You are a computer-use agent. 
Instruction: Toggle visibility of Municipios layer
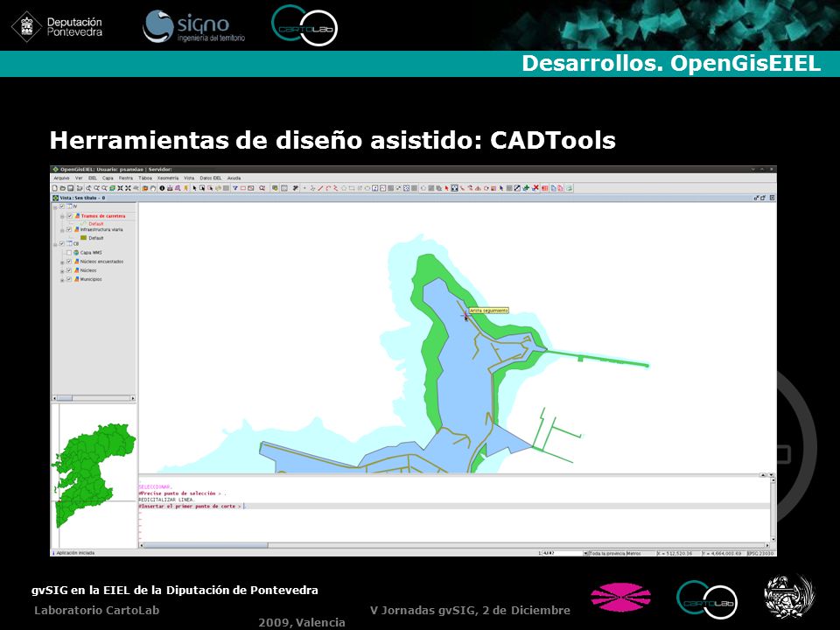tap(69, 279)
